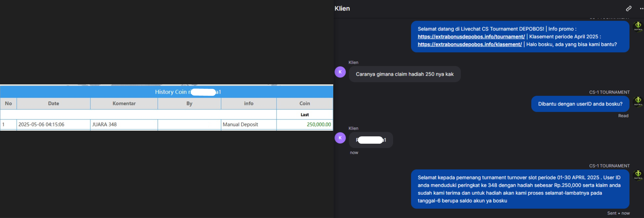Image resolution: width=644 pixels, height=218 pixels.
Task: Click the Klien sender name above userID reply
Action: coord(353,128)
